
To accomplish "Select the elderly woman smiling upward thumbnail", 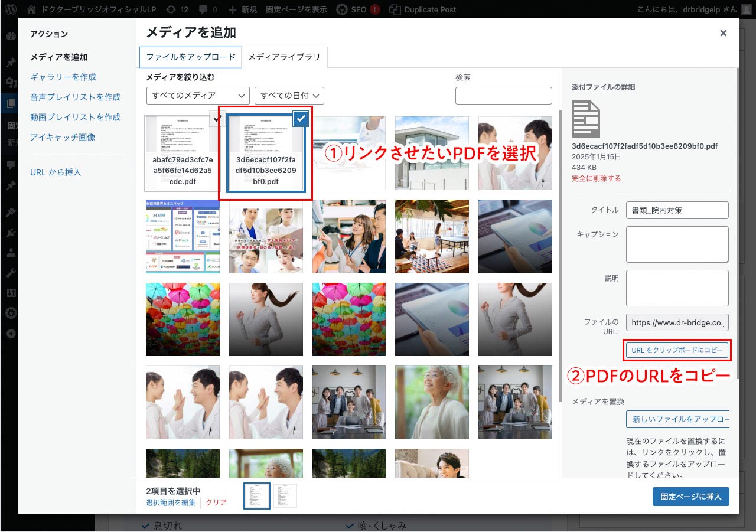I will coord(432,402).
